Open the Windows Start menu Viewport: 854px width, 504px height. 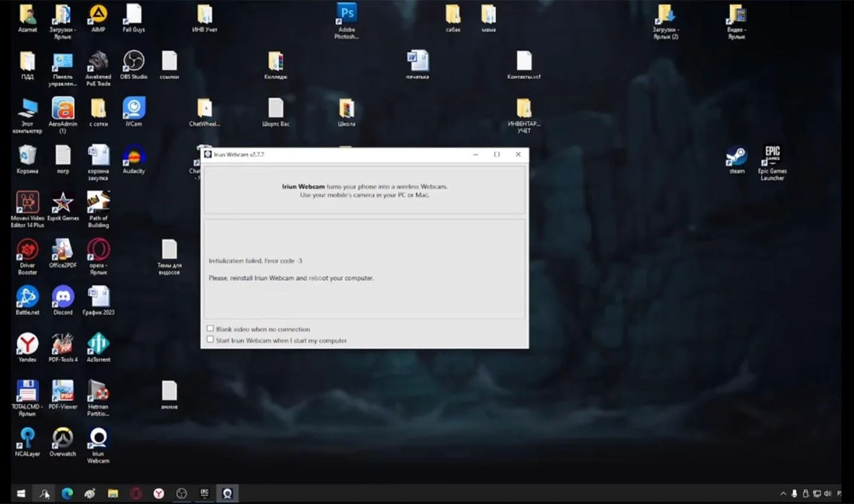click(x=21, y=493)
